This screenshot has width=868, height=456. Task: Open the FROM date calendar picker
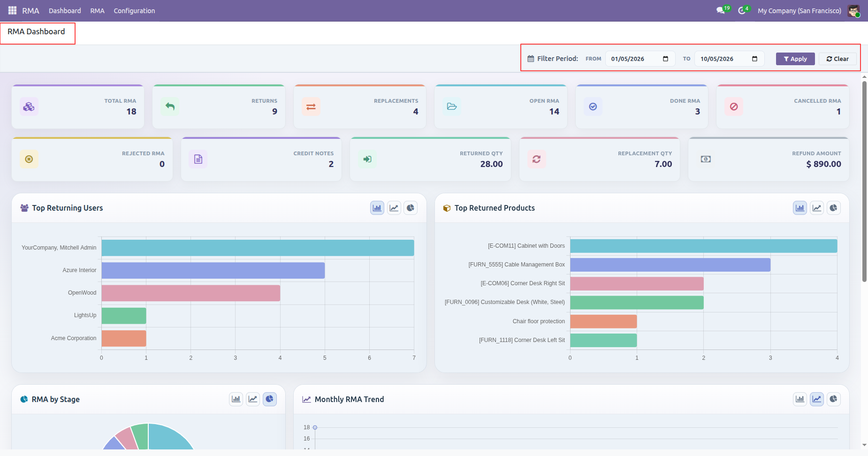coord(665,59)
